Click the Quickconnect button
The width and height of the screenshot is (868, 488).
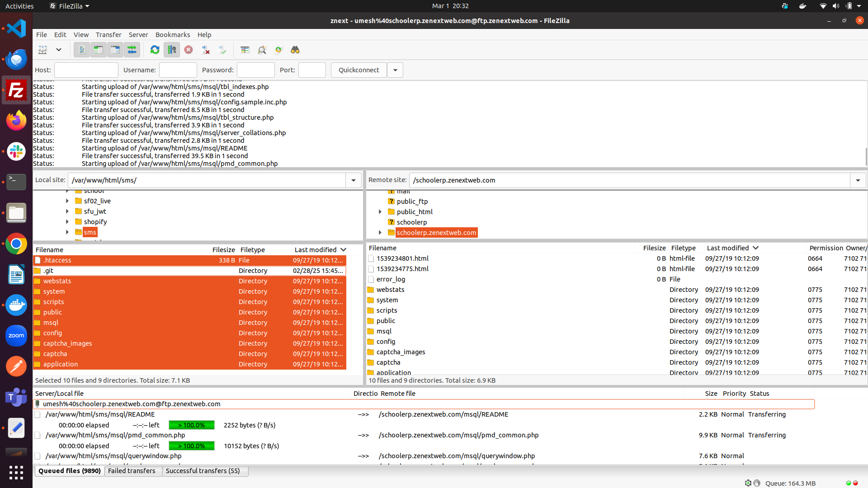point(359,70)
